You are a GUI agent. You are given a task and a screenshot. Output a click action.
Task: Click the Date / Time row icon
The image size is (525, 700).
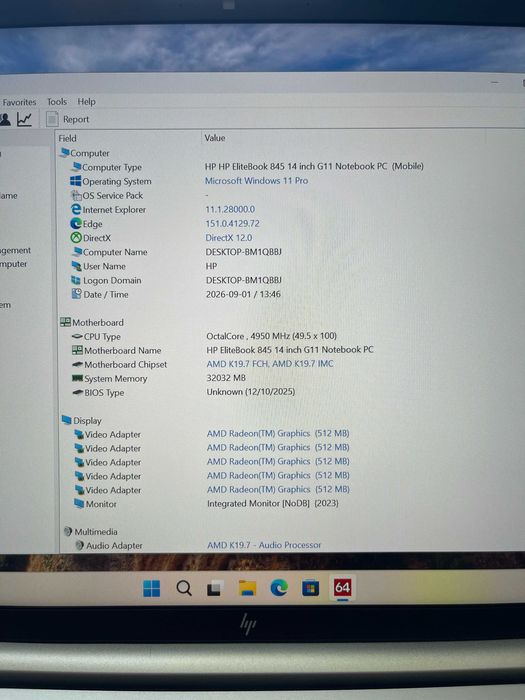coord(77,294)
